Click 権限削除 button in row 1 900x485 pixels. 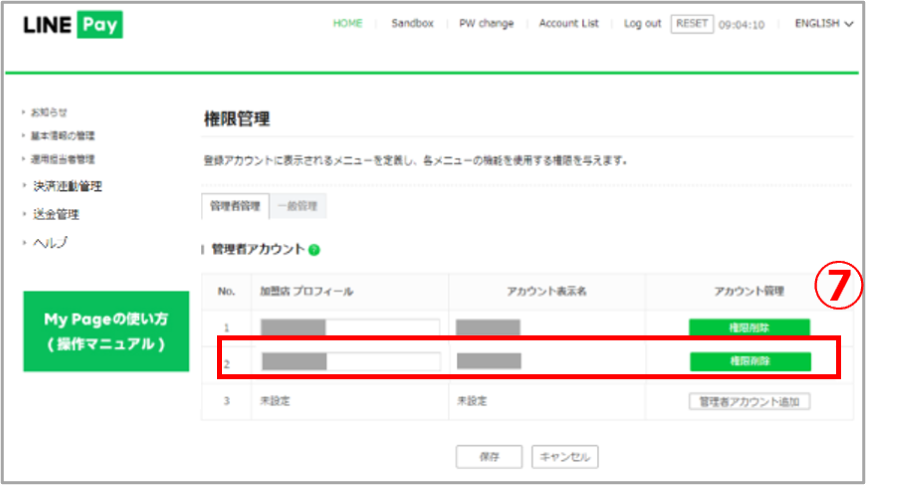[x=749, y=327]
